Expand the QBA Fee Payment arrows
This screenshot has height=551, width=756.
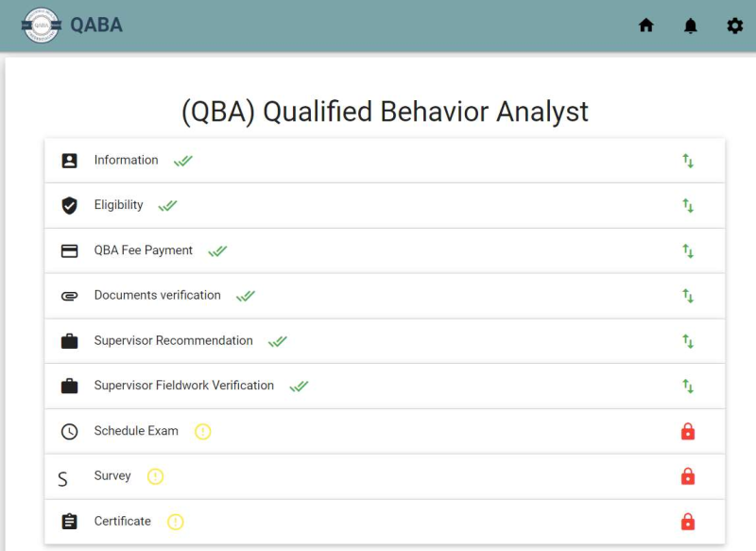(x=688, y=250)
